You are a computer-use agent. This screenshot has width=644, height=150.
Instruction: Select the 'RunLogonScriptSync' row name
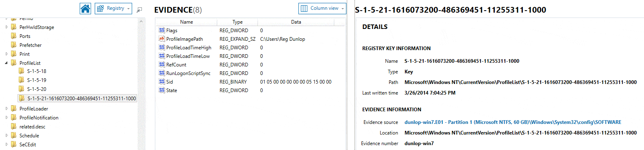click(x=188, y=73)
